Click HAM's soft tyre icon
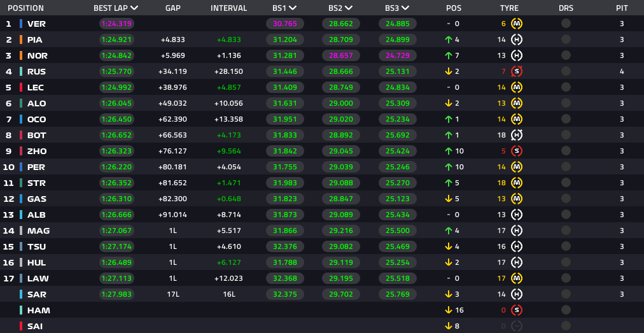 517,310
